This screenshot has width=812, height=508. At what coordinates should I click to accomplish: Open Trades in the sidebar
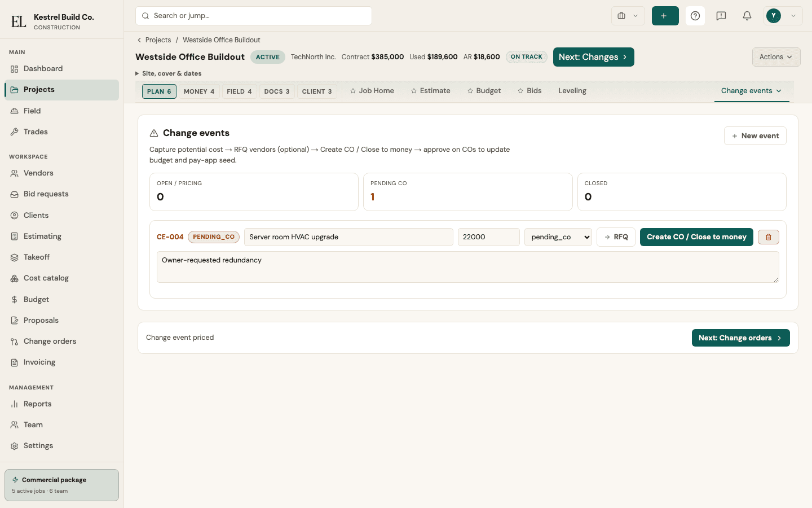[x=62, y=132]
